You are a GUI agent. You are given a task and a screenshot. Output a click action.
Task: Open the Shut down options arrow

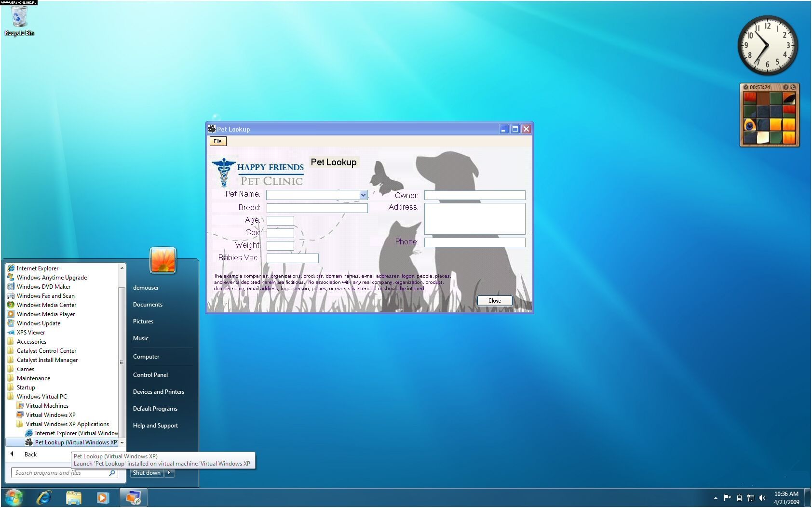[x=169, y=473]
